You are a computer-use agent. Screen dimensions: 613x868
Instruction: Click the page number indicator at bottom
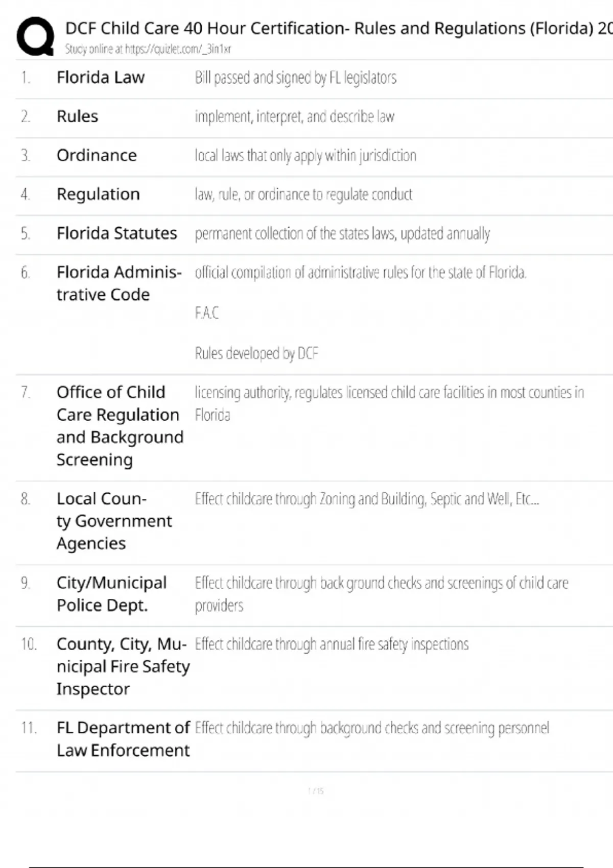[316, 791]
